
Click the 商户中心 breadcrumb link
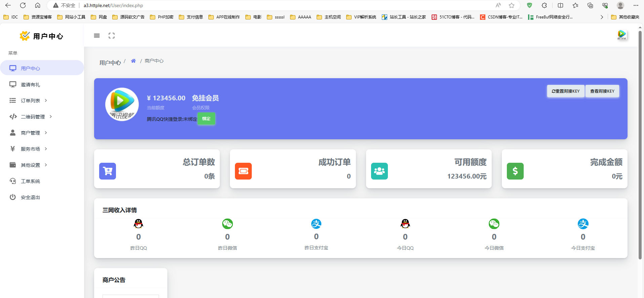pyautogui.click(x=154, y=61)
